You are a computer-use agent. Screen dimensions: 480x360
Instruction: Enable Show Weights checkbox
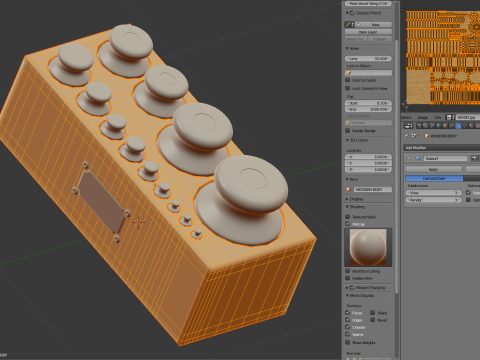click(x=348, y=342)
